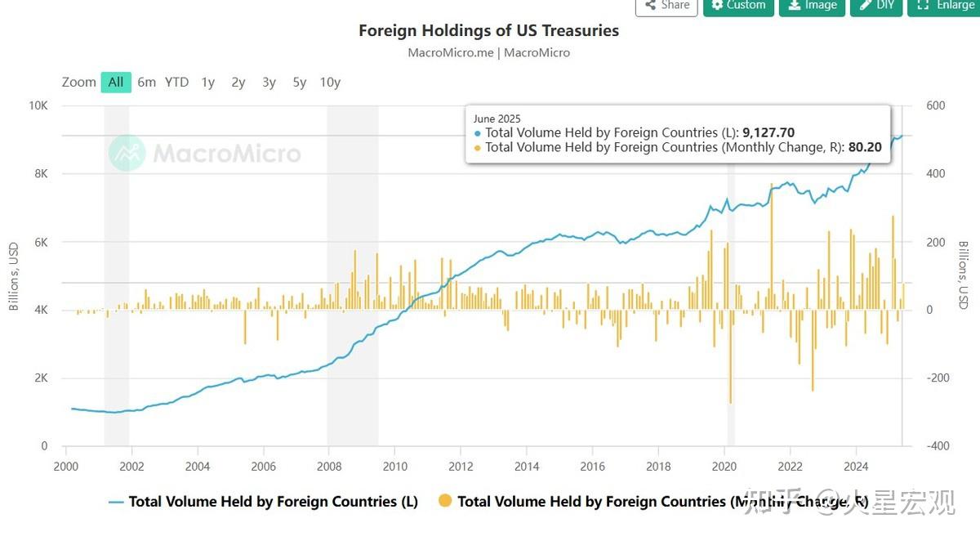Screen dimensions: 980x541
Task: Click the MacroMicro watermark logo
Action: pyautogui.click(x=205, y=153)
